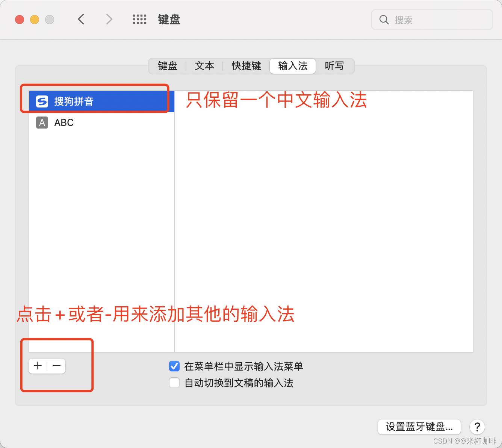This screenshot has height=448, width=502.
Task: Open the 快捷键 tab
Action: (x=246, y=66)
